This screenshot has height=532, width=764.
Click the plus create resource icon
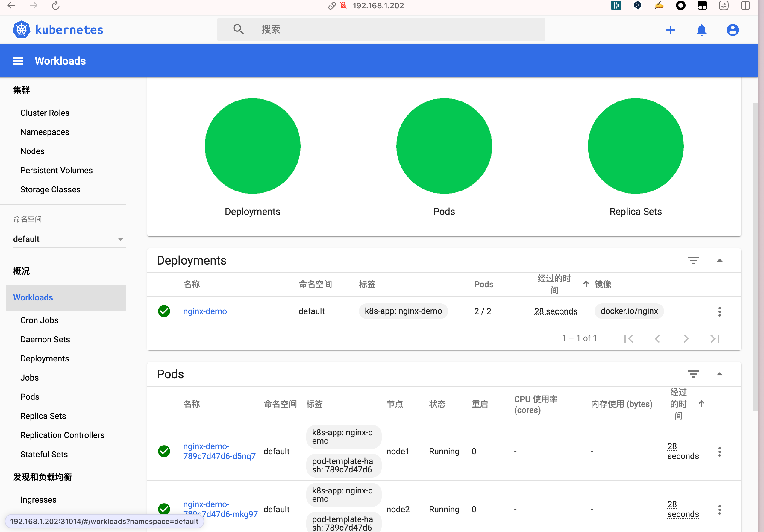(671, 30)
